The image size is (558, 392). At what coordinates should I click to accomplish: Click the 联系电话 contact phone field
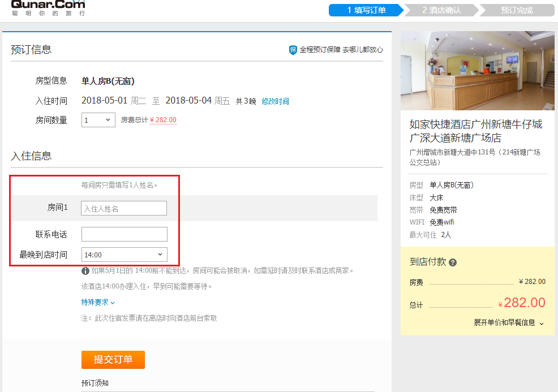point(124,234)
